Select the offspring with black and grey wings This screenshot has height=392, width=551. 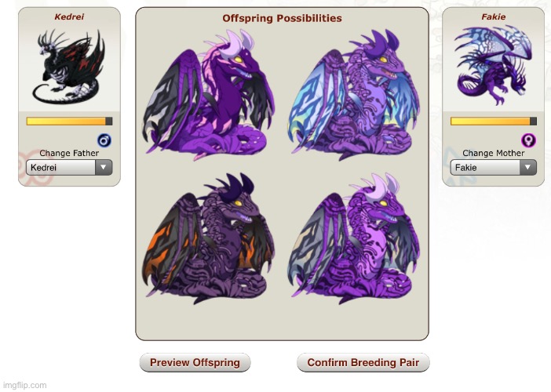pos(208,95)
